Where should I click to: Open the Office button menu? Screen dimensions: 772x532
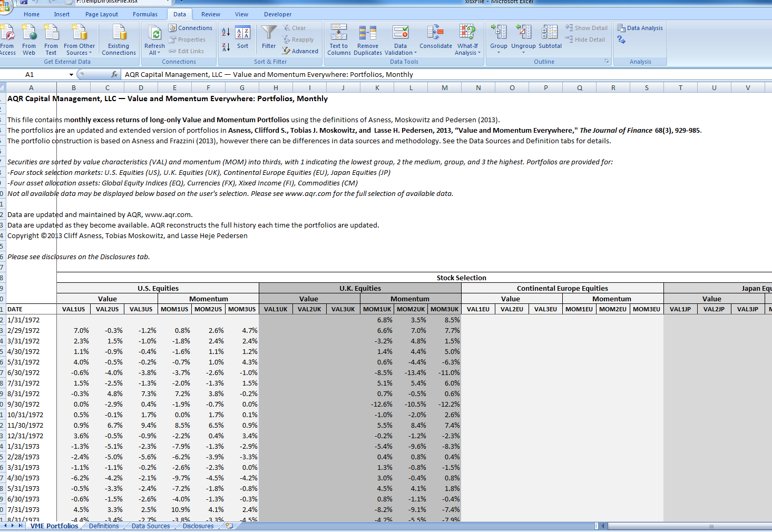(x=5, y=6)
